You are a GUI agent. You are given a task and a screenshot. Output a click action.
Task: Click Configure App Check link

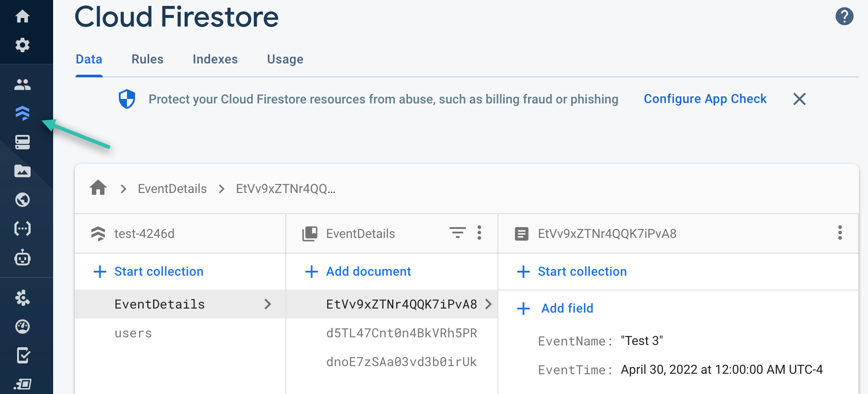point(705,99)
